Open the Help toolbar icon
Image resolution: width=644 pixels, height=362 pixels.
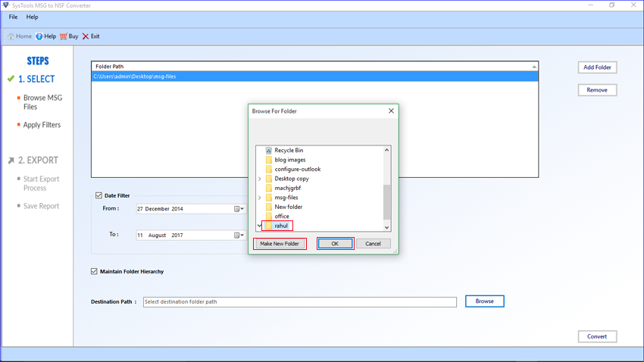click(x=39, y=36)
